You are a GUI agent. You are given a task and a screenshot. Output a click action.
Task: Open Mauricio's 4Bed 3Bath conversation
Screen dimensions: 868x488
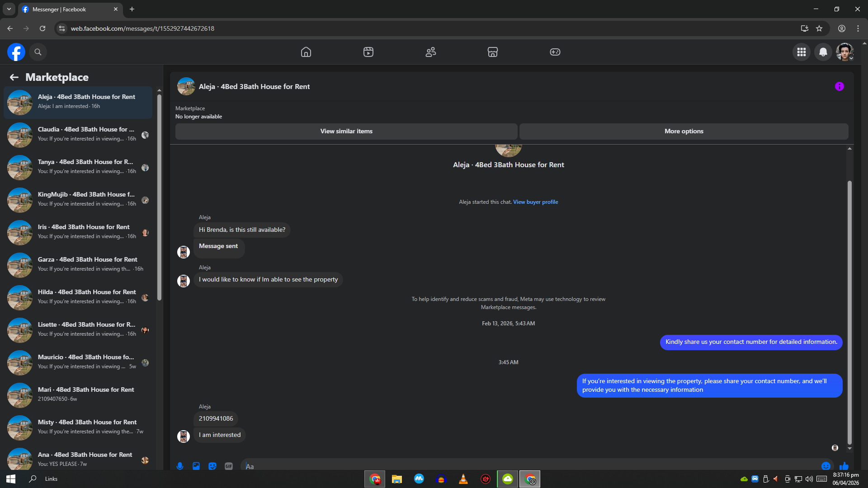coord(78,363)
